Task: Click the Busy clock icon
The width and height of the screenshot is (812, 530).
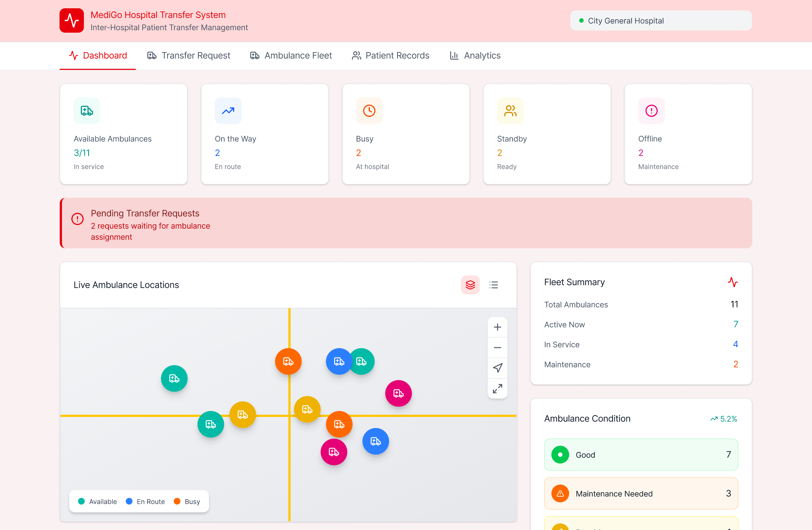Action: [x=369, y=111]
